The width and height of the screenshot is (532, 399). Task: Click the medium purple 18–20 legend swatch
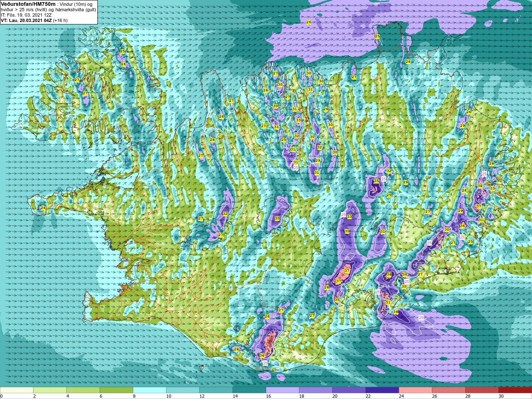[316, 390]
